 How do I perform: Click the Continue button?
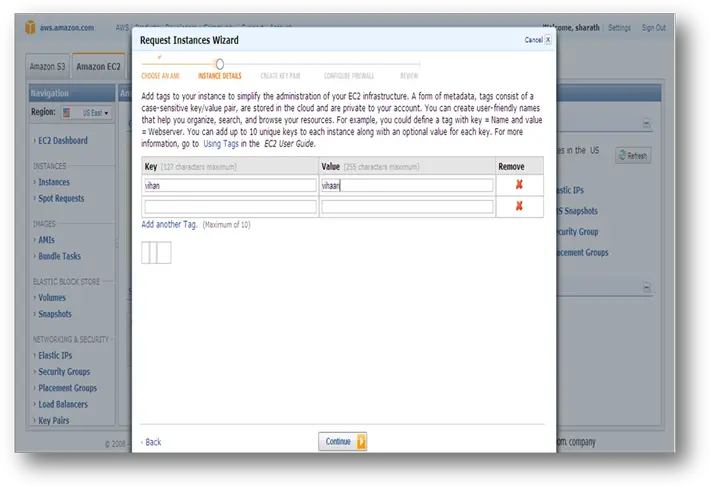click(x=342, y=441)
